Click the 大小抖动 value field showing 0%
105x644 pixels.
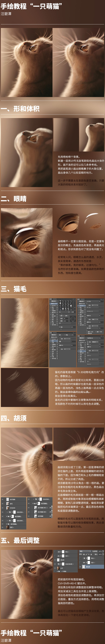[x=101, y=301]
